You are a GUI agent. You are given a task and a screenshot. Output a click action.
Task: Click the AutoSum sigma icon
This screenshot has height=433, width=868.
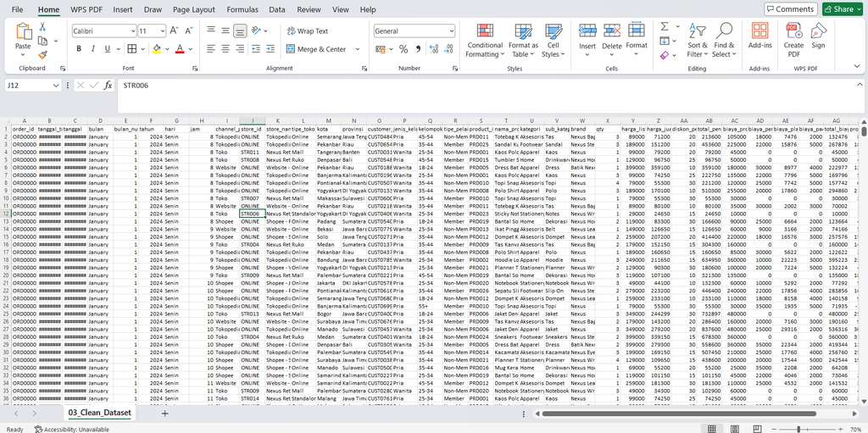(664, 26)
